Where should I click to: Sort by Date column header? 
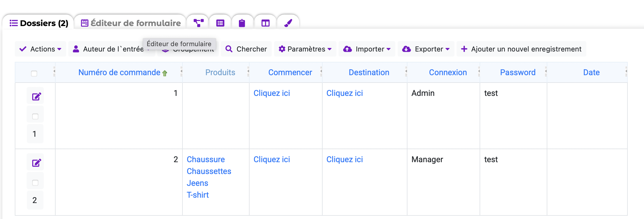(591, 73)
